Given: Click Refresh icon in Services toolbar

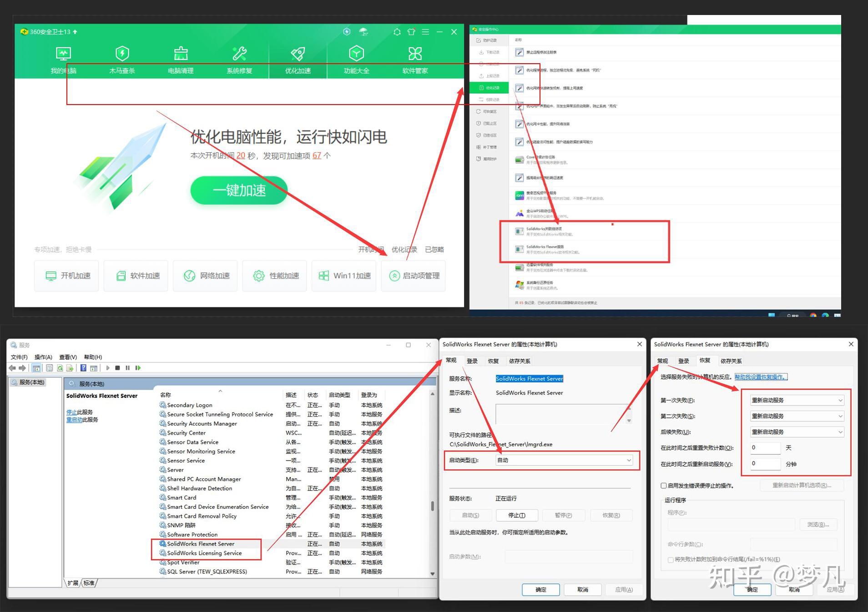Looking at the screenshot, I should (60, 368).
